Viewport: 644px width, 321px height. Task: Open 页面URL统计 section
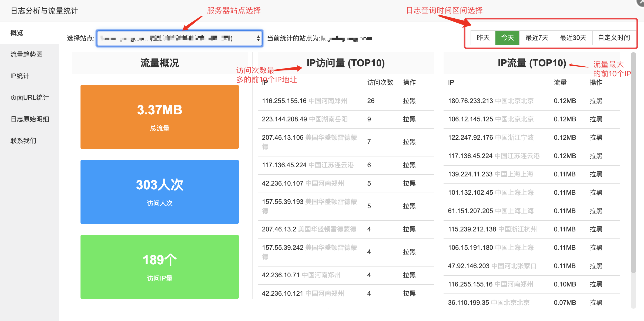[x=29, y=98]
